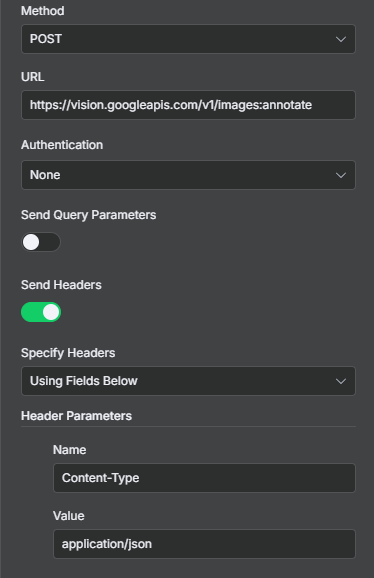Viewport: 374px width, 578px height.
Task: Click the Send Headers label text
Action: click(x=61, y=285)
